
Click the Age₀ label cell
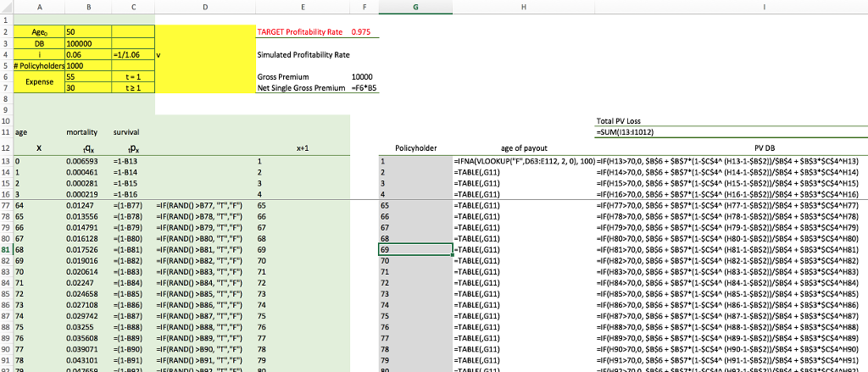coord(39,32)
